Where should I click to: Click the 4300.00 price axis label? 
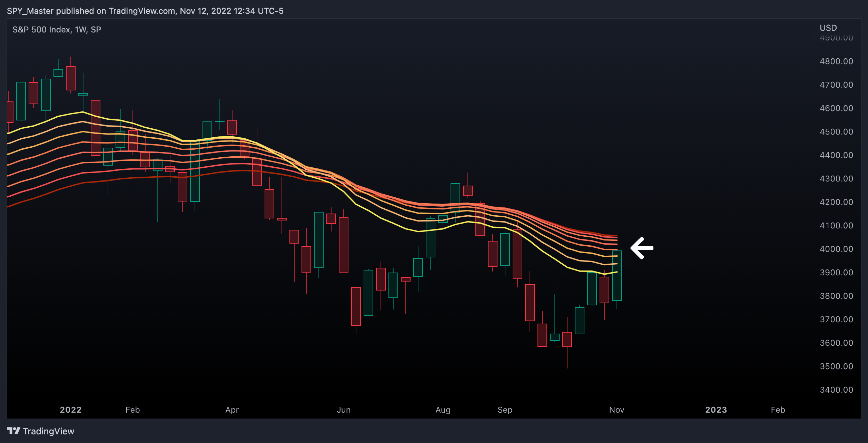click(x=836, y=179)
